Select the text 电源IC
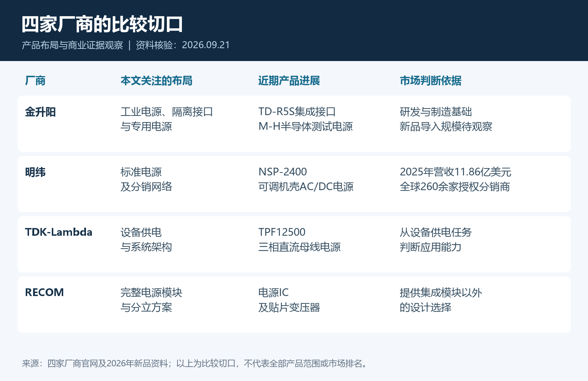 click(273, 293)
